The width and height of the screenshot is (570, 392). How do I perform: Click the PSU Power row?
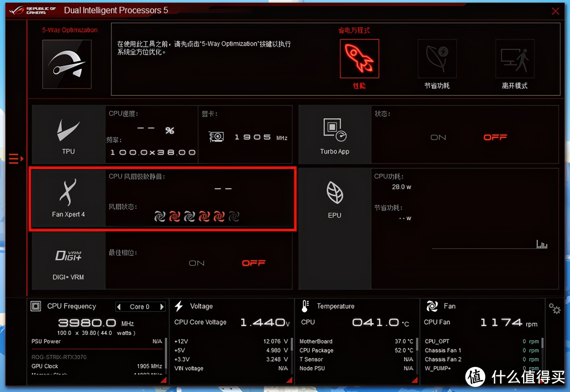pyautogui.click(x=97, y=341)
